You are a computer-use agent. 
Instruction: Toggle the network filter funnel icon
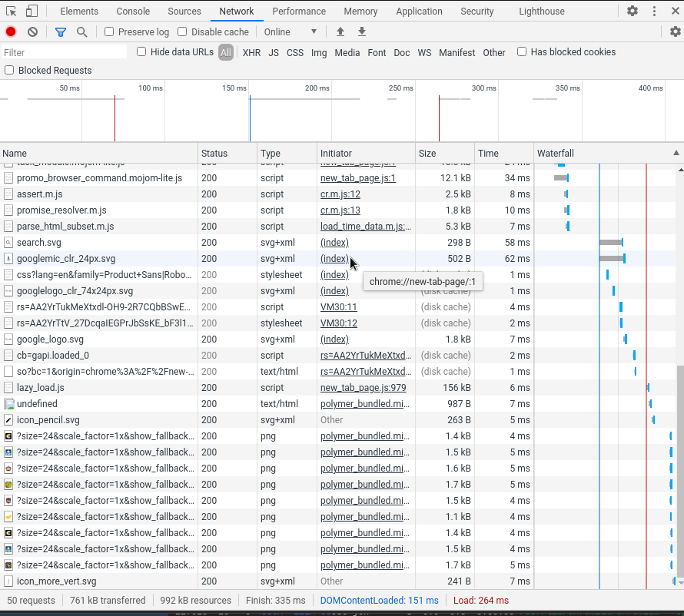tap(61, 31)
